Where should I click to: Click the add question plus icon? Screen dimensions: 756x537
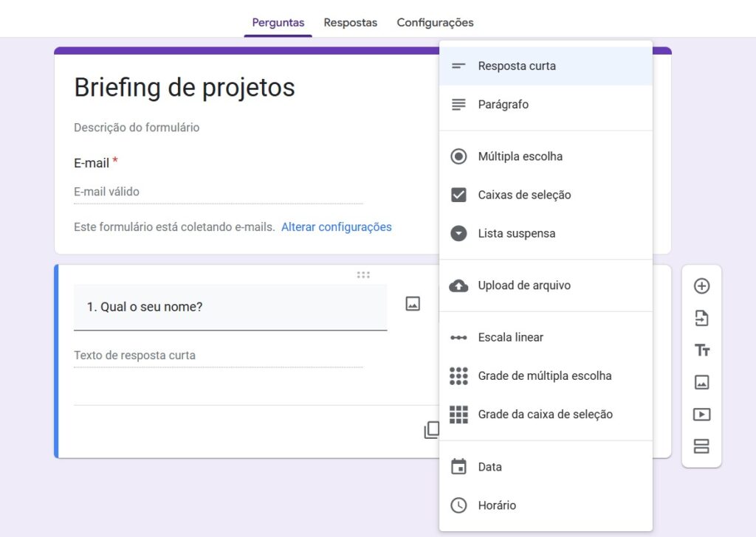(x=701, y=286)
